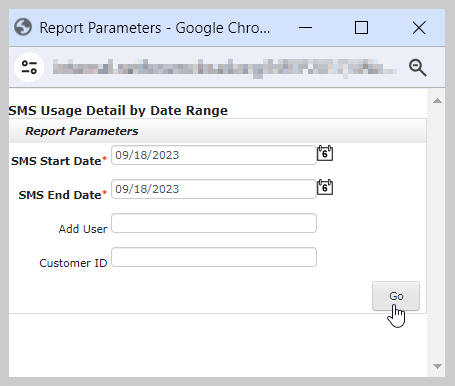Open calendar picker for SMS Start Date

[x=325, y=153]
